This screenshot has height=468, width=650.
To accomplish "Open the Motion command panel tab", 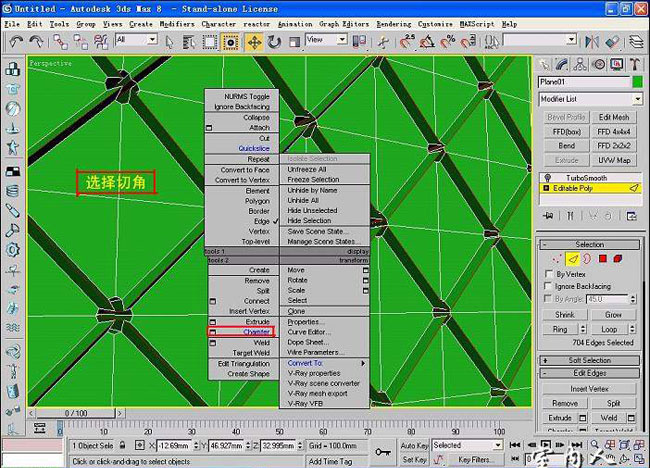I will 598,64.
